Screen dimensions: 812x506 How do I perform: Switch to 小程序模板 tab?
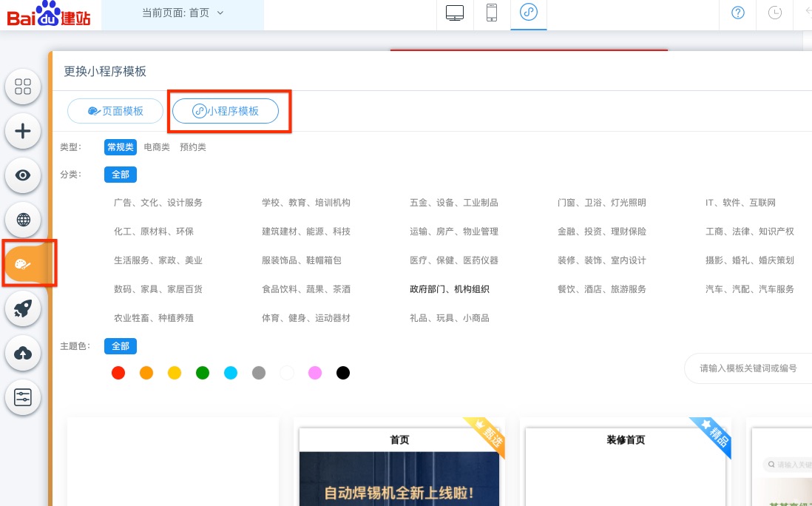point(226,111)
